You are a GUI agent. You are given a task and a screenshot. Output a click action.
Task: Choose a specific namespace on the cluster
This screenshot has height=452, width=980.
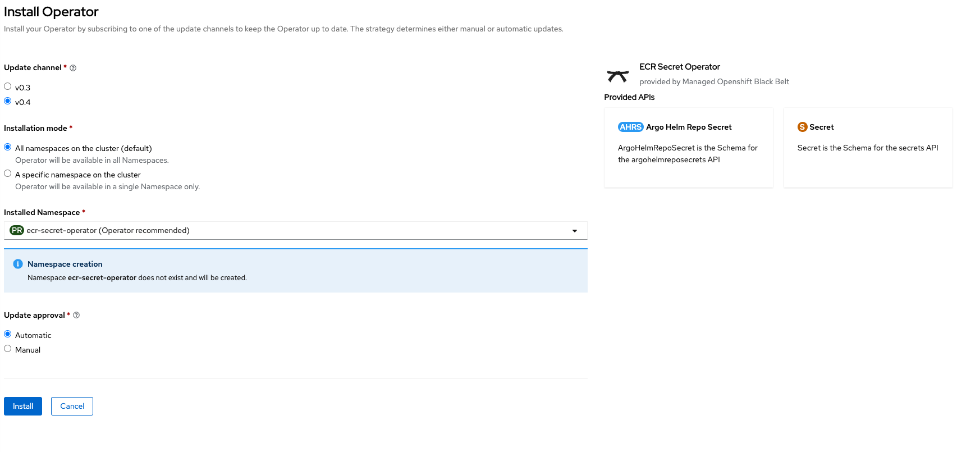(x=8, y=174)
